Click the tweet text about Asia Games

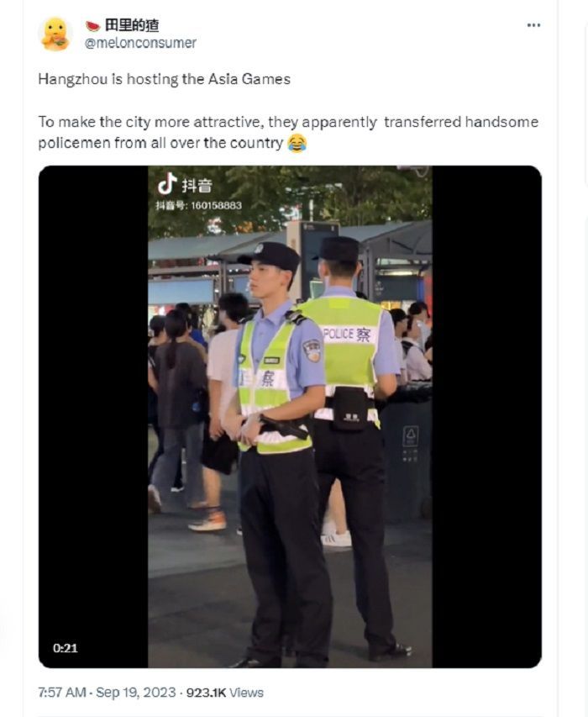point(164,79)
